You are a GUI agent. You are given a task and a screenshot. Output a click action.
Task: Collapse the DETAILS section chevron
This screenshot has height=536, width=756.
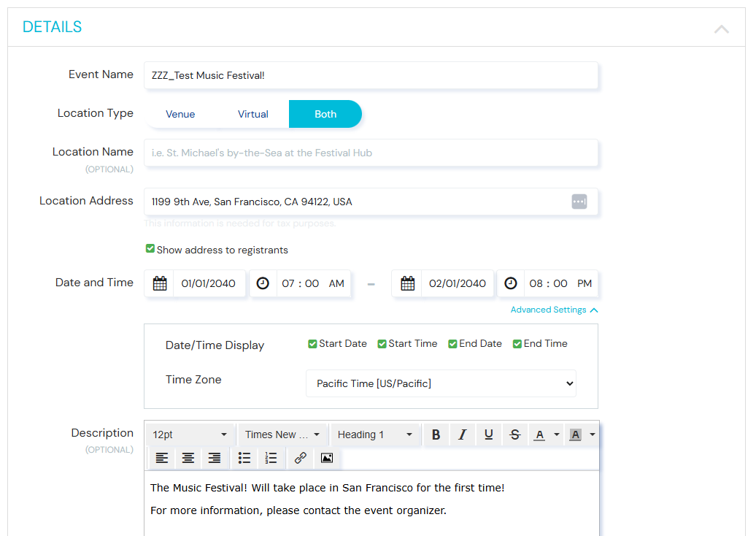(721, 29)
